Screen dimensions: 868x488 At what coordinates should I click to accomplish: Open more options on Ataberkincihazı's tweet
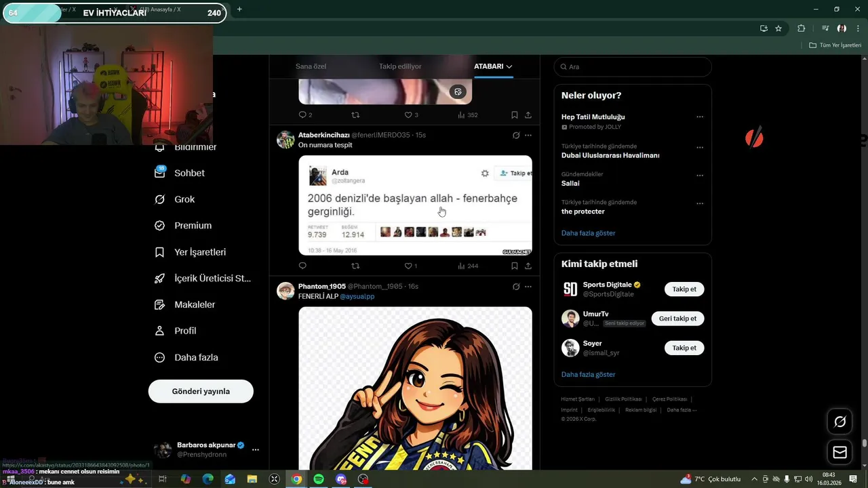coord(528,136)
